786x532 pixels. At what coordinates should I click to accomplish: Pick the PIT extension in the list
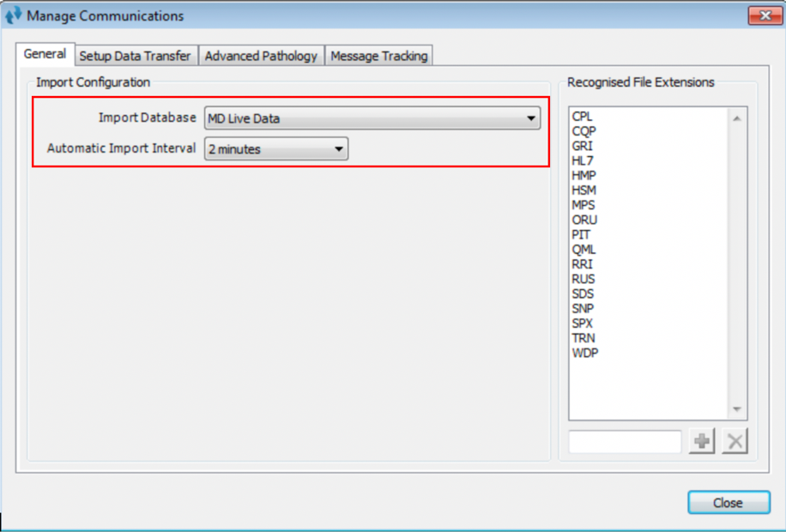coord(581,234)
